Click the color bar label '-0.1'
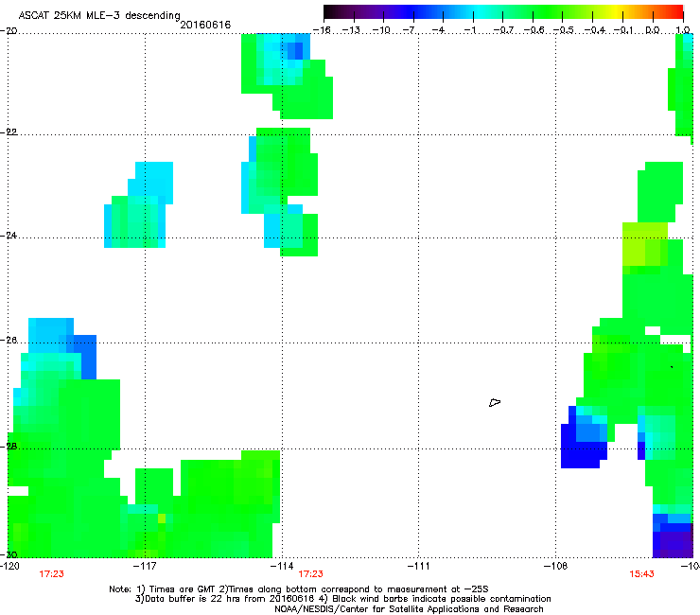 point(622,30)
